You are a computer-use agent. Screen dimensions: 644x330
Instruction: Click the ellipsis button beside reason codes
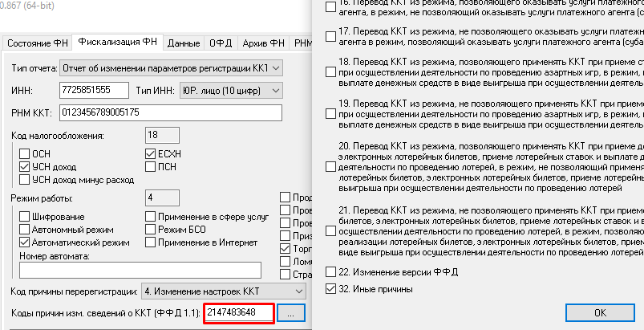[291, 313]
